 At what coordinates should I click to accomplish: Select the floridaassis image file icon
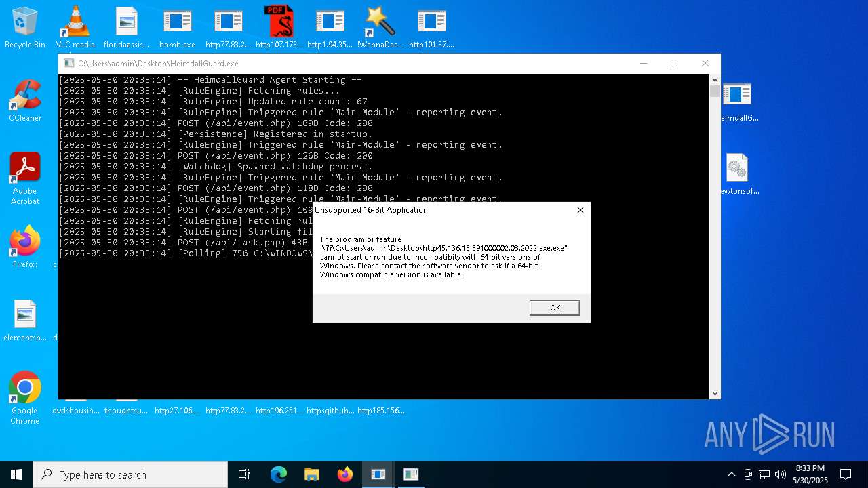(x=126, y=28)
